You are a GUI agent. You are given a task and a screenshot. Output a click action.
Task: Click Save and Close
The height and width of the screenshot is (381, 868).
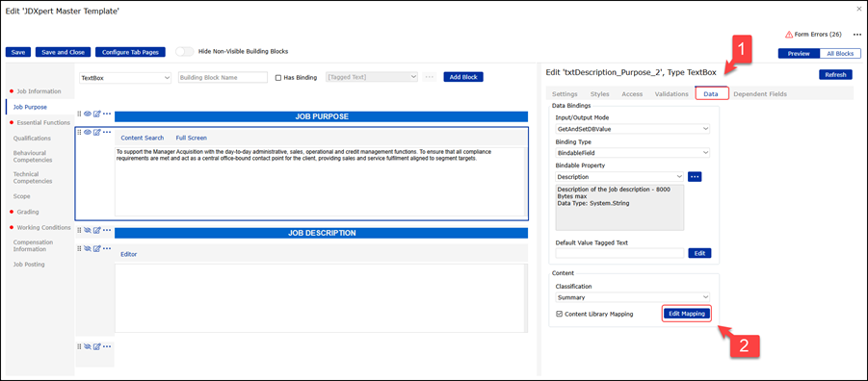(64, 52)
